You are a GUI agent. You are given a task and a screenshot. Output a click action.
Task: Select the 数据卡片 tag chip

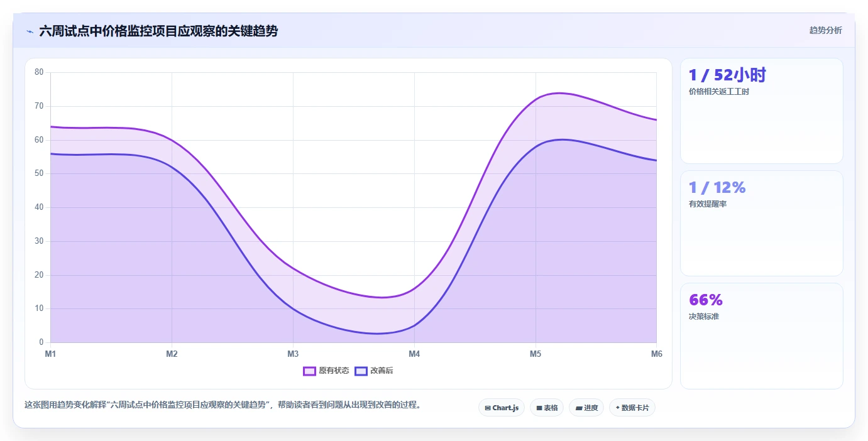pos(632,408)
